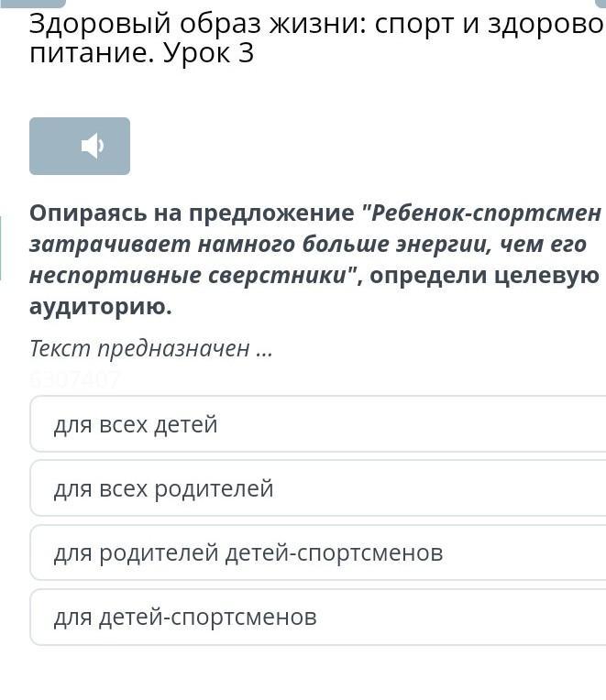Screen dimensions: 606x700
Task: Click the word "Опираясь" in the question
Action: tap(88, 213)
